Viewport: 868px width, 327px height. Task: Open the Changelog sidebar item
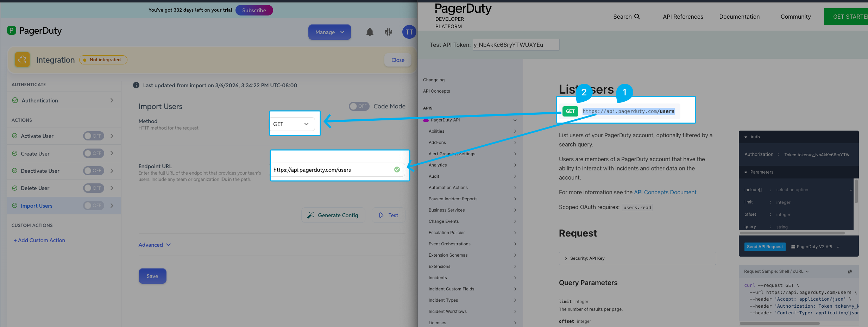434,80
